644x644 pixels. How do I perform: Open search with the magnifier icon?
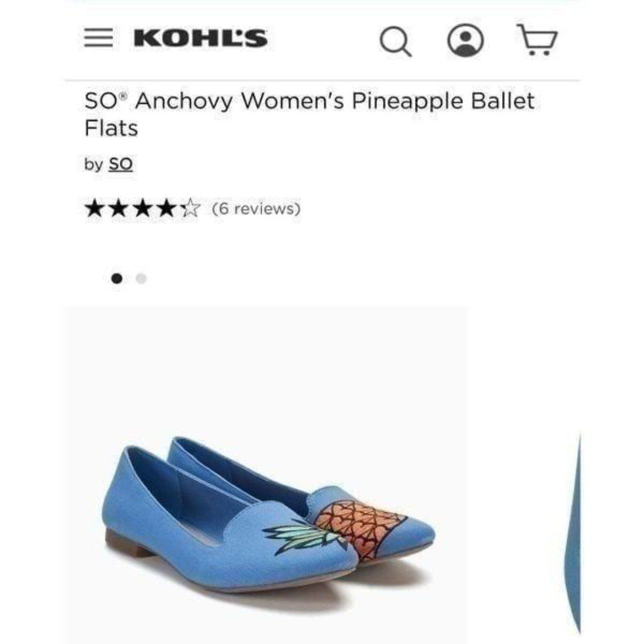(395, 41)
